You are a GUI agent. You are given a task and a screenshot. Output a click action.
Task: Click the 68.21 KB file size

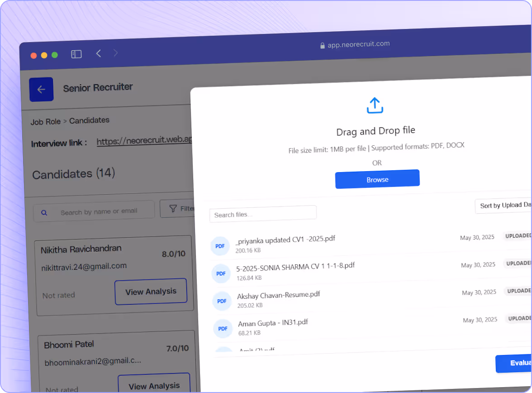(x=249, y=333)
